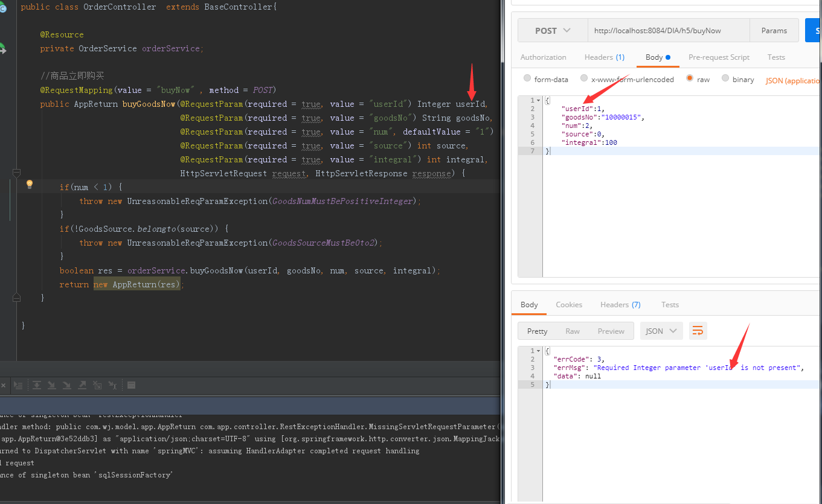Open the Evaluate Expression calculator icon
The image size is (822, 504).
131,385
